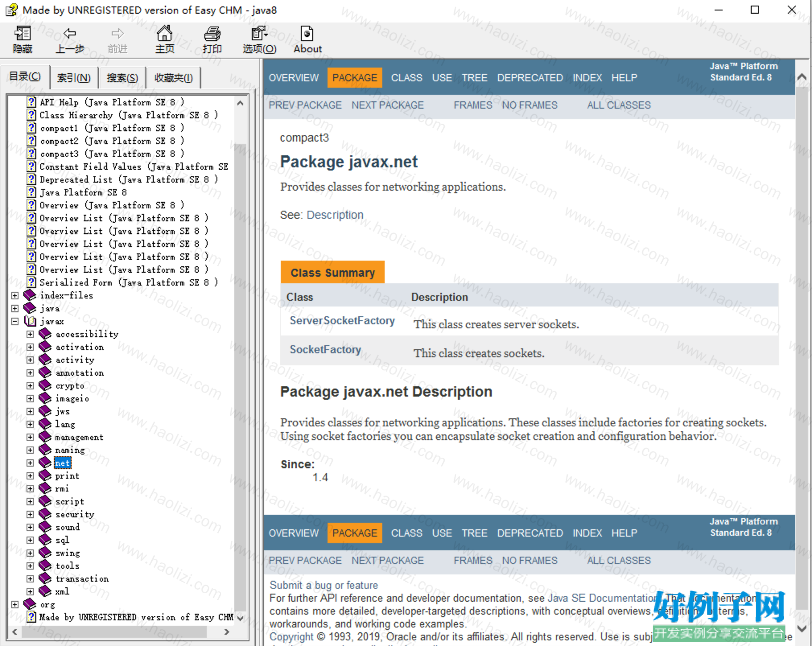This screenshot has height=646, width=812.
Task: Expand the accessibility package node
Action: click(30, 334)
